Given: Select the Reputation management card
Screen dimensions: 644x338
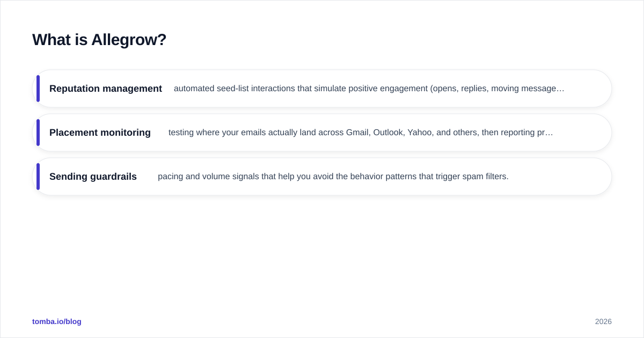Looking at the screenshot, I should click(x=322, y=89).
